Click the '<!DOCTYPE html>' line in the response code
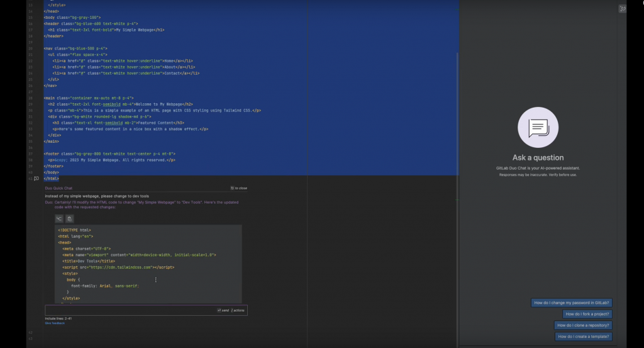Viewport: 644px width, 348px height. click(74, 230)
